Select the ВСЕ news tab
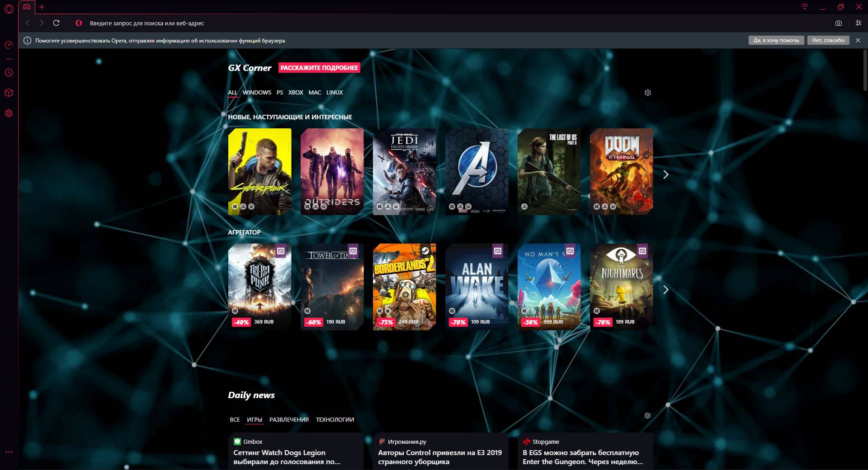The height and width of the screenshot is (470, 868). (235, 420)
